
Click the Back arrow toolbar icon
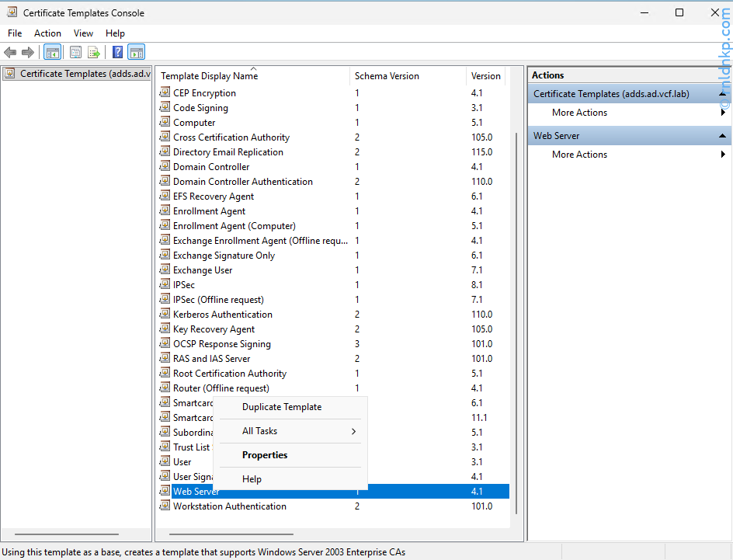[x=10, y=52]
